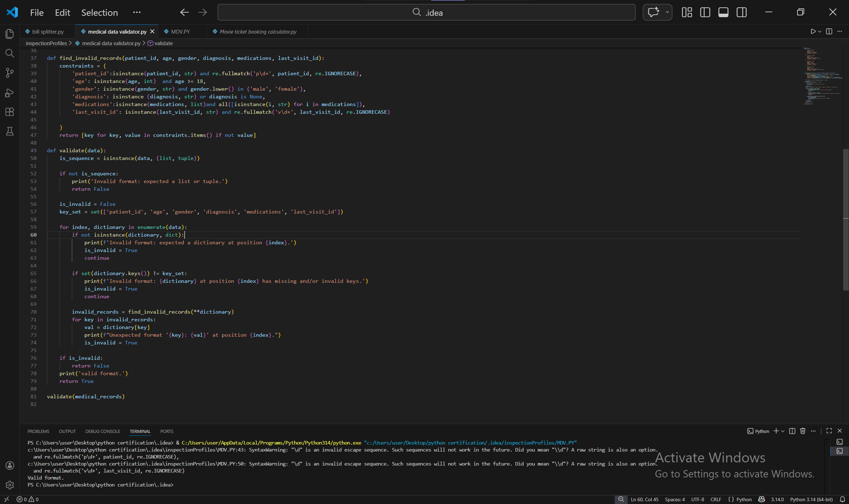This screenshot has height=504, width=849.
Task: Expand the Copilot chat dropdown chevron
Action: point(667,13)
